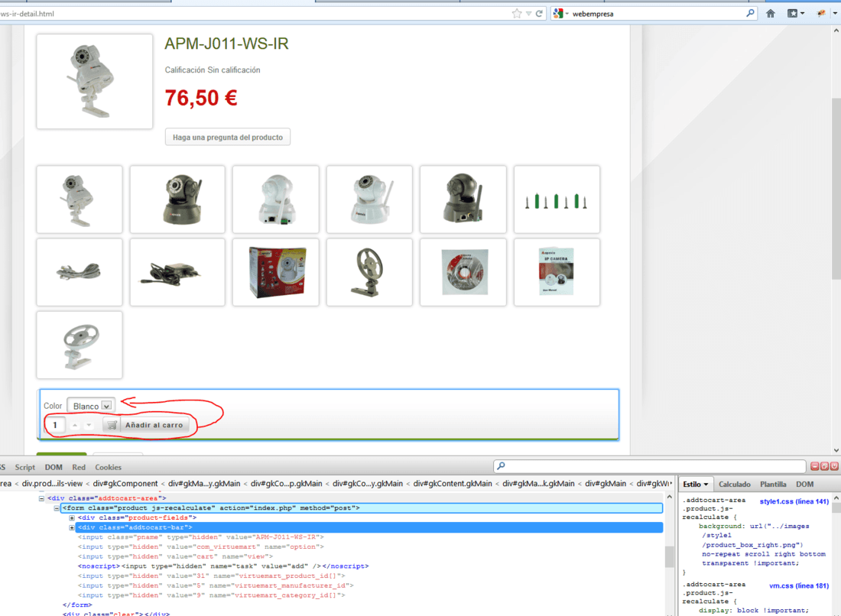
Task: Click div#gkMain in the breadcrumb path
Action: pyautogui.click(x=606, y=484)
